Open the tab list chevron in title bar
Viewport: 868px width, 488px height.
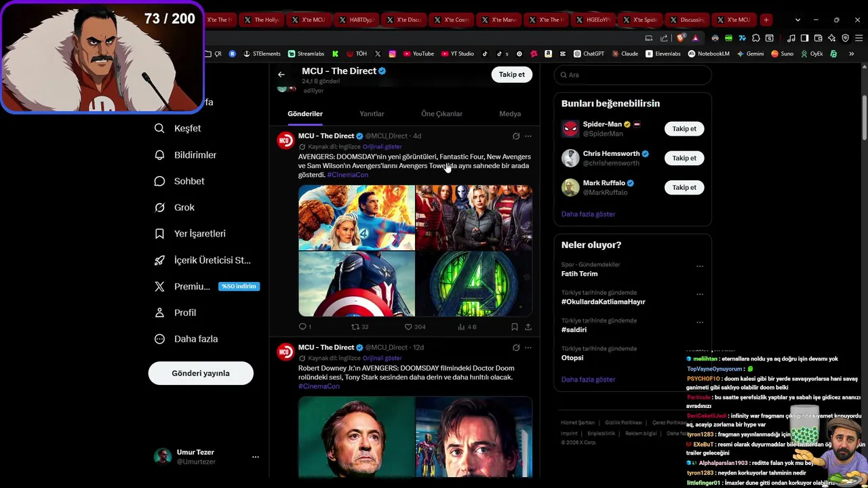797,20
